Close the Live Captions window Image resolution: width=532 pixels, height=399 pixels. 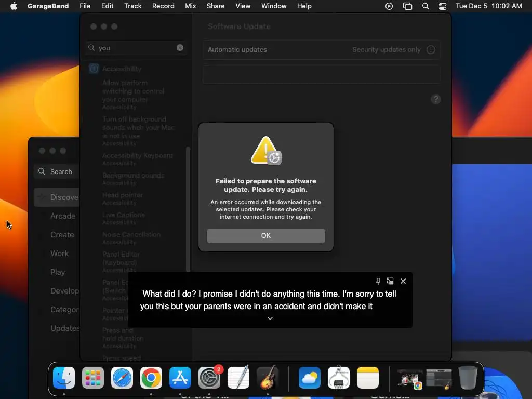tap(403, 281)
